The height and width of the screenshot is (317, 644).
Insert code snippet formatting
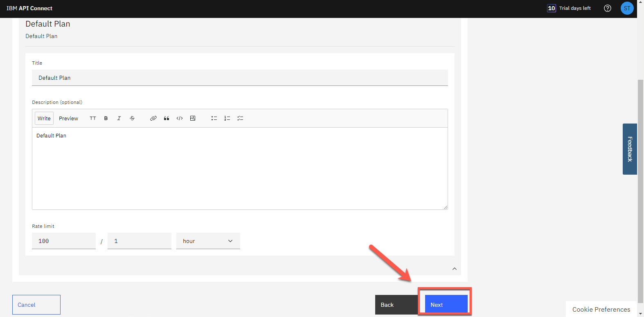pyautogui.click(x=180, y=118)
